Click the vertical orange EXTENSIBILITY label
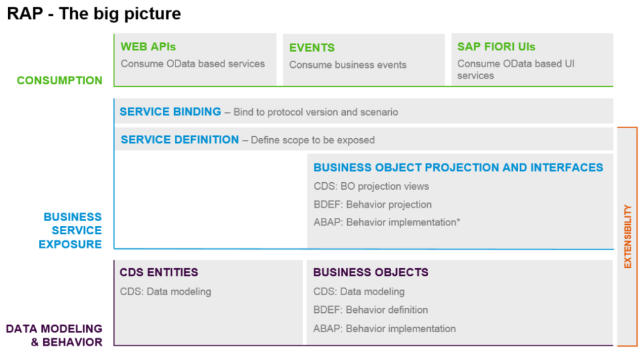The width and height of the screenshot is (644, 348). [628, 236]
